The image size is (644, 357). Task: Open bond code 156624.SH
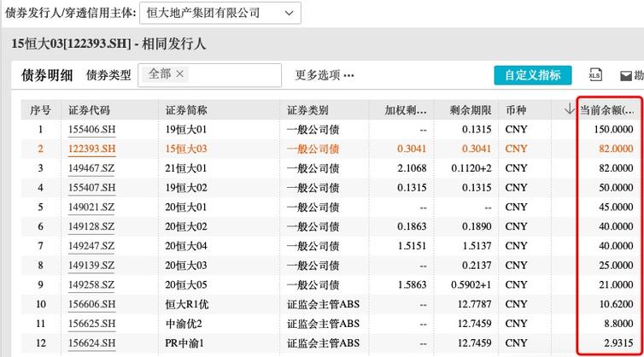(x=92, y=343)
